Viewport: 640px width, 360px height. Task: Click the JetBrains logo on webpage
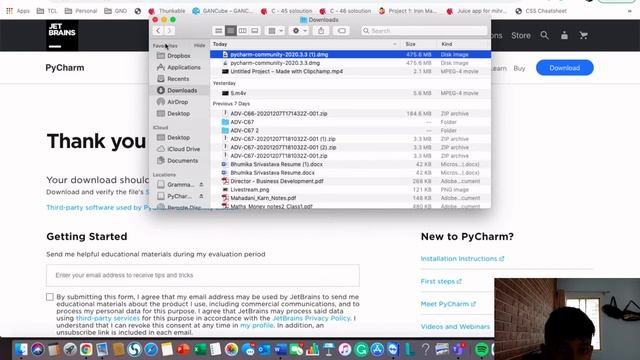coord(62,35)
